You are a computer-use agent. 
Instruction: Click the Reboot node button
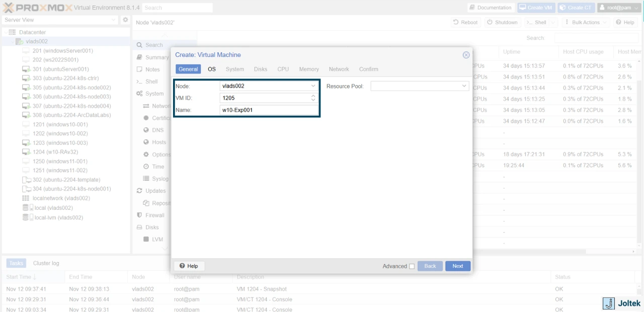point(465,22)
